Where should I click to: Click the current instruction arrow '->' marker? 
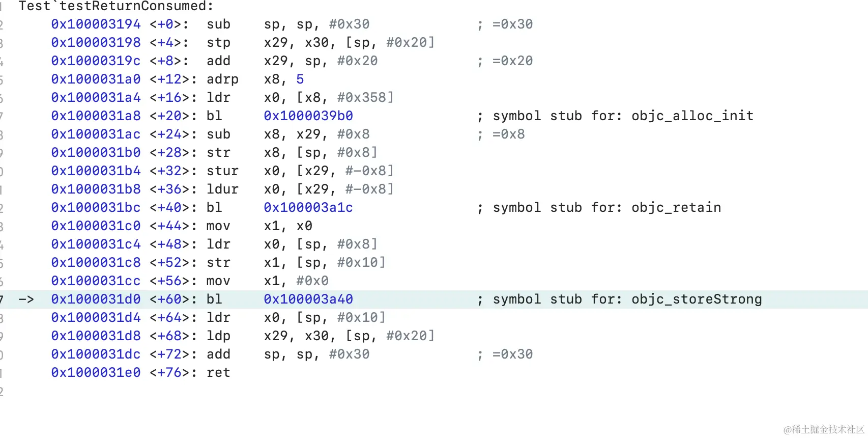coord(26,299)
